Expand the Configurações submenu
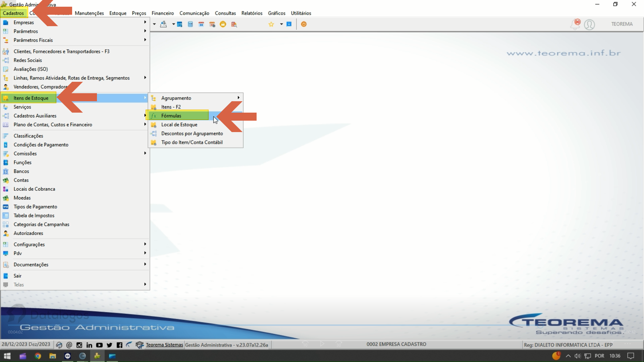Screen dimensions: 644x362 click(x=145, y=244)
